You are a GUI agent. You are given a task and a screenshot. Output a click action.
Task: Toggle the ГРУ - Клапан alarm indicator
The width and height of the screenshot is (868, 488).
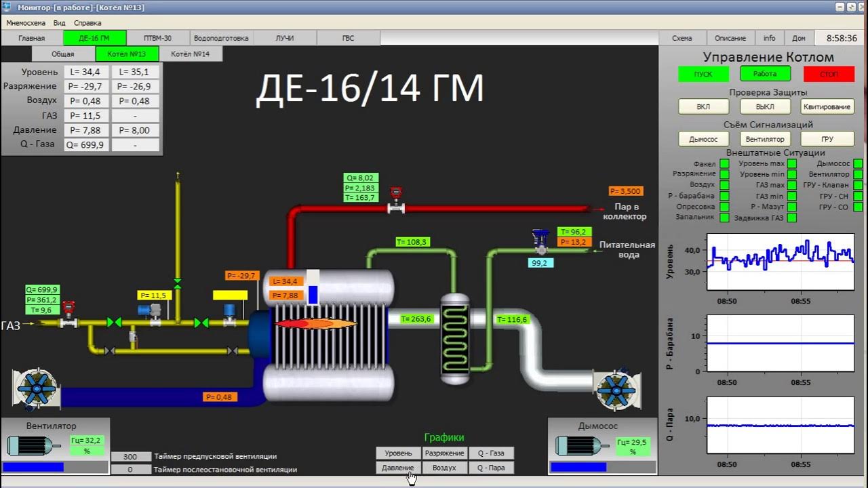click(859, 185)
